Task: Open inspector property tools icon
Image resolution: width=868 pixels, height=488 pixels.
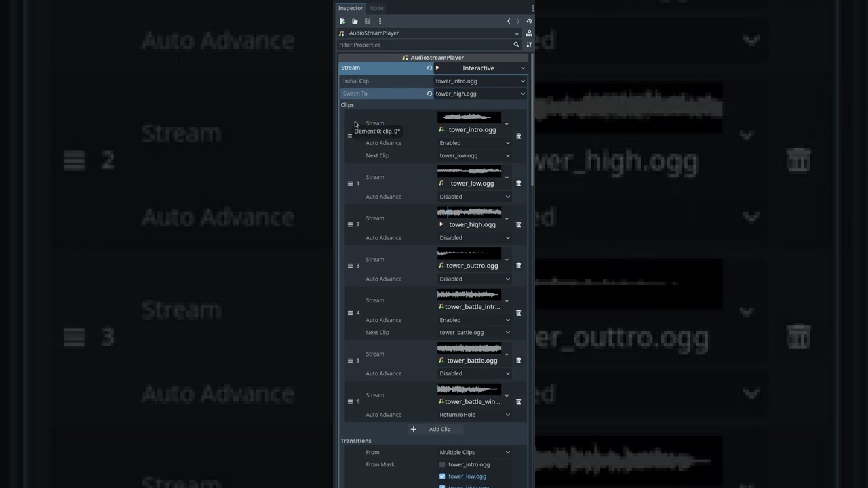Action: 529,45
